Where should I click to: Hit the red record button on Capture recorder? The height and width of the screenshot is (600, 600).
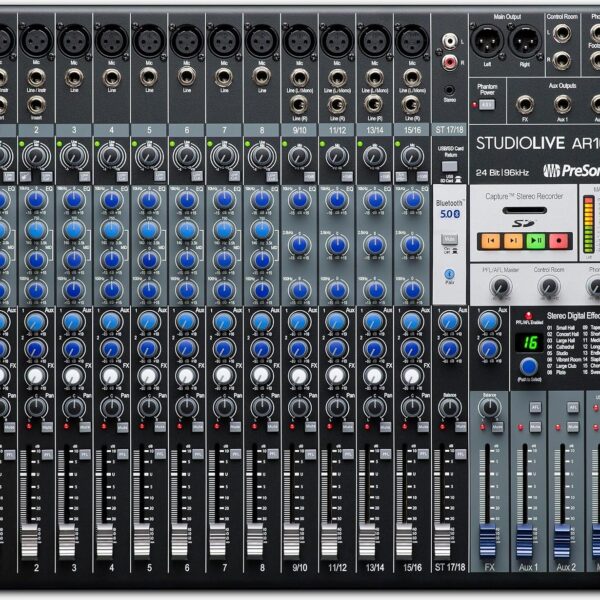558,241
